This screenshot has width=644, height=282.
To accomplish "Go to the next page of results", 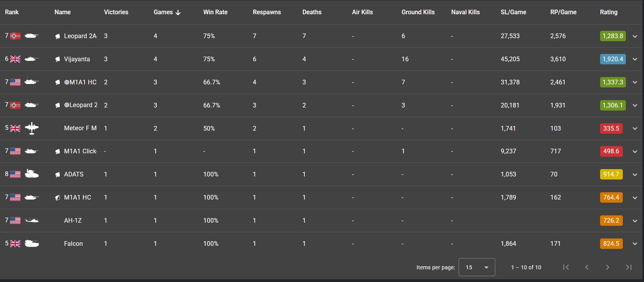I will (608, 267).
